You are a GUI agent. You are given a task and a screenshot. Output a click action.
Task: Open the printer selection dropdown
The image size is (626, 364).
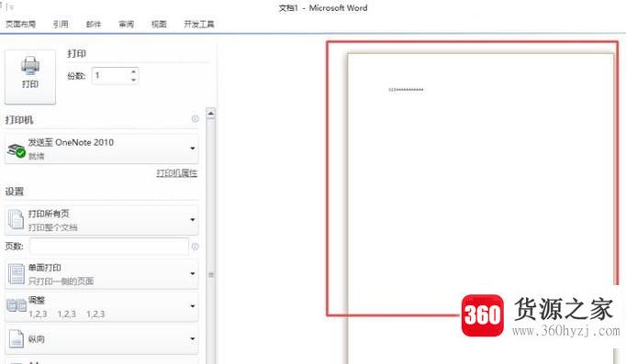(x=101, y=149)
